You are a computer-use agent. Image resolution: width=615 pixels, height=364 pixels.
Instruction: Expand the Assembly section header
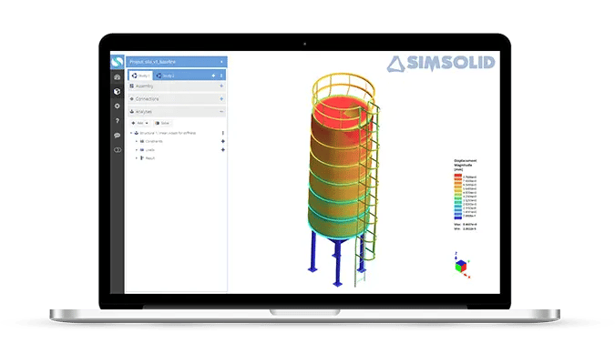(176, 86)
